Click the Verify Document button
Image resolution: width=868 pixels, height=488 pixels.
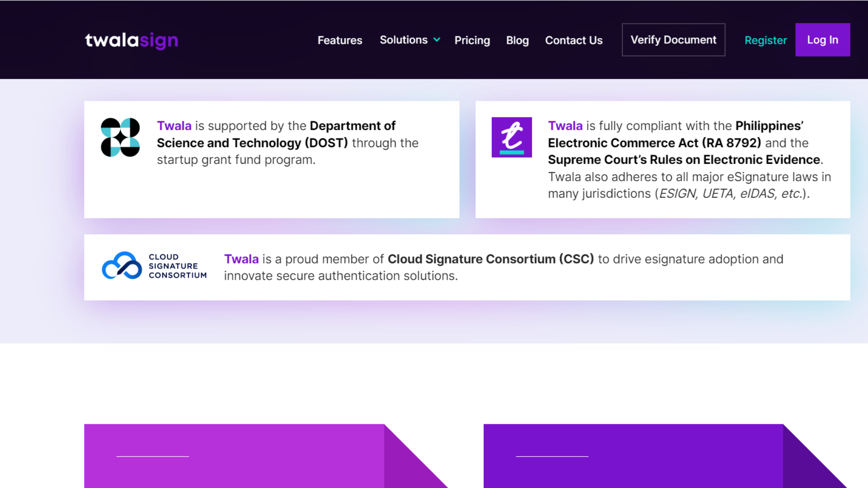674,40
